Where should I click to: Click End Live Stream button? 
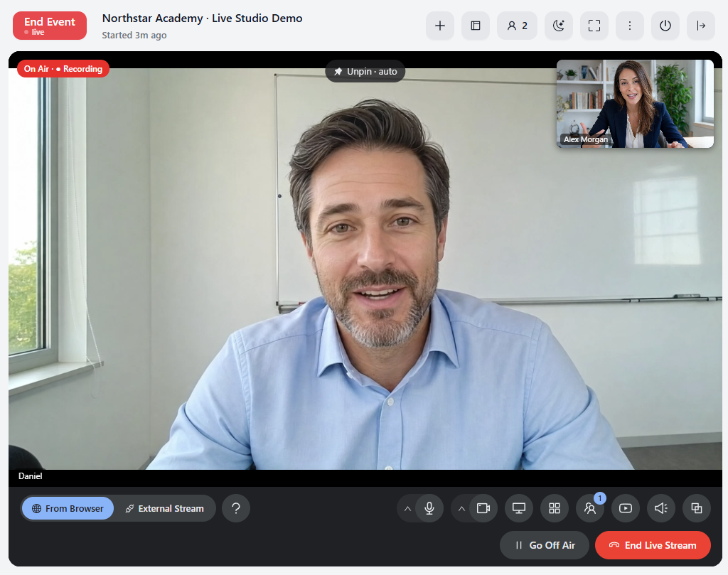(653, 545)
